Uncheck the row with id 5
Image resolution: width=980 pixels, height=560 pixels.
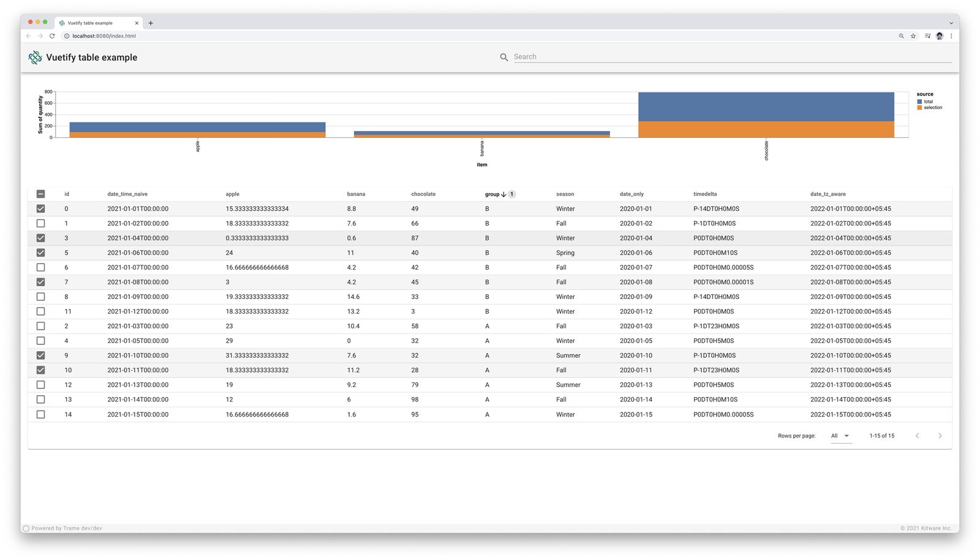[40, 252]
